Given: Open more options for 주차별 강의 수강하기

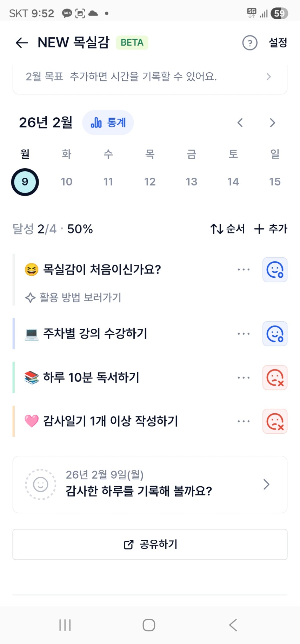Looking at the screenshot, I should tap(244, 334).
